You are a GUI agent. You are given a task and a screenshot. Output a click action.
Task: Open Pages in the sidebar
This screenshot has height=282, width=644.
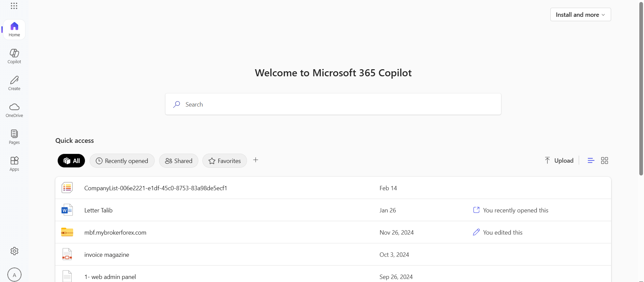[x=14, y=137]
